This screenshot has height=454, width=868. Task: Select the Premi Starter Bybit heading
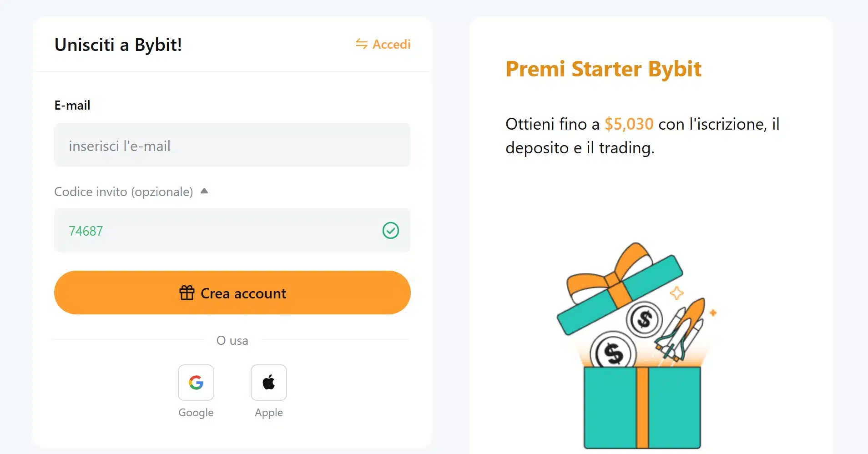click(603, 69)
